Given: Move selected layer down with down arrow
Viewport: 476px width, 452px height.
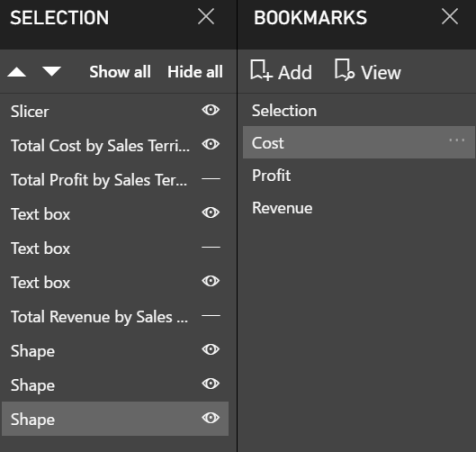Looking at the screenshot, I should tap(52, 71).
